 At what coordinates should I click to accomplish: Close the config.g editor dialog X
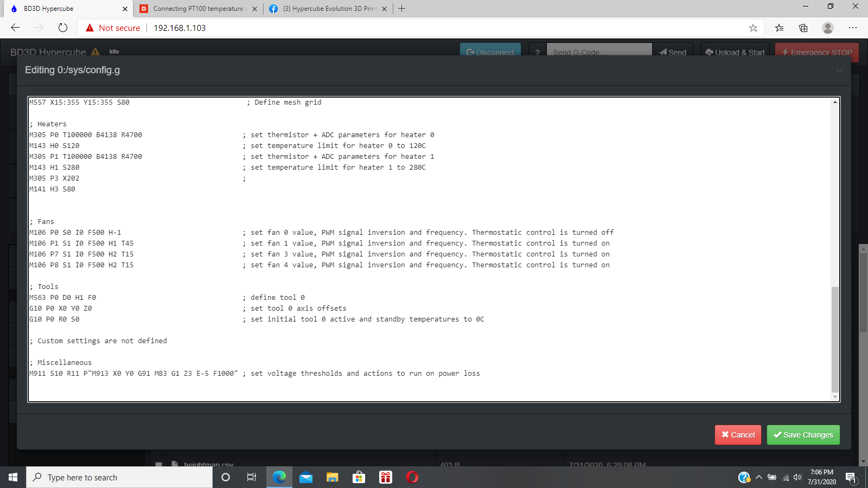[x=839, y=69]
